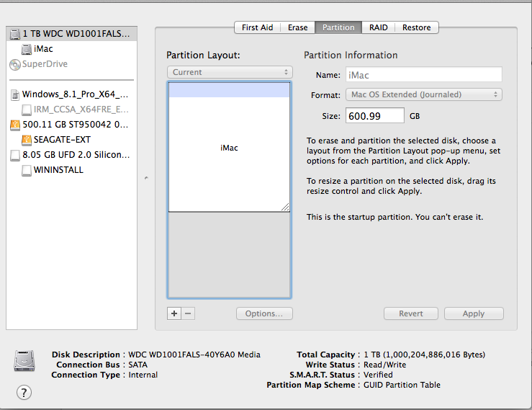Add a partition with the plus button

click(174, 313)
